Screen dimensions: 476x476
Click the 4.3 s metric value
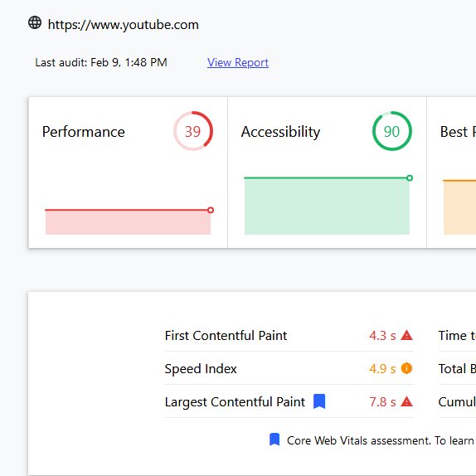click(382, 336)
